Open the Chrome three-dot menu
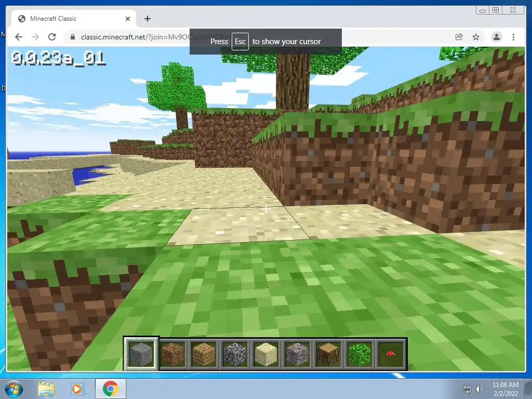 coord(514,37)
